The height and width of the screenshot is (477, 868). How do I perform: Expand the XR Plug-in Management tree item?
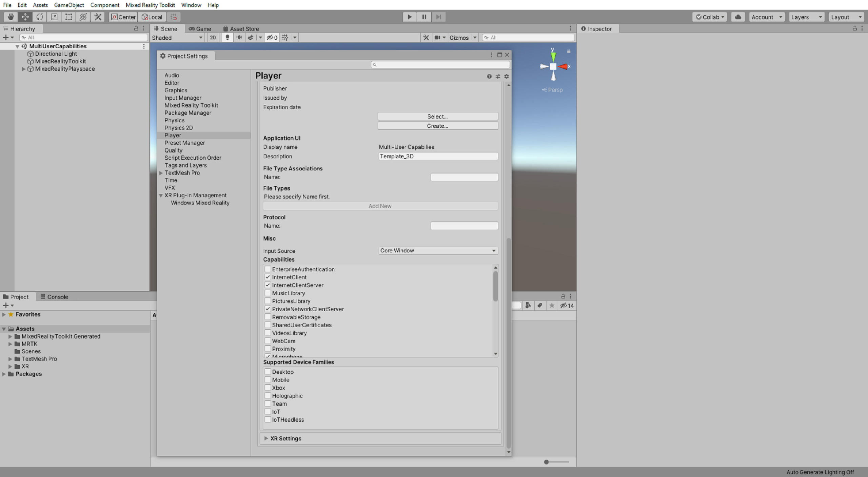pyautogui.click(x=162, y=194)
